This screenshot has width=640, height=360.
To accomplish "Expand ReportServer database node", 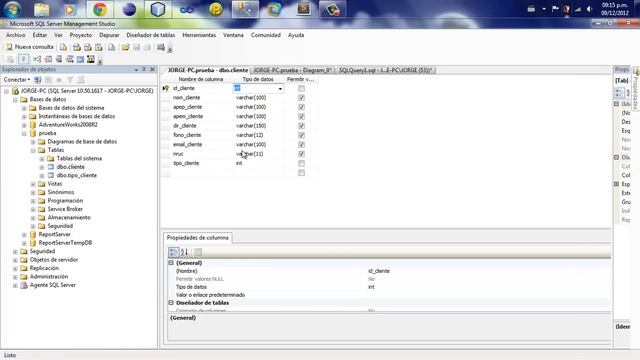I will point(24,235).
